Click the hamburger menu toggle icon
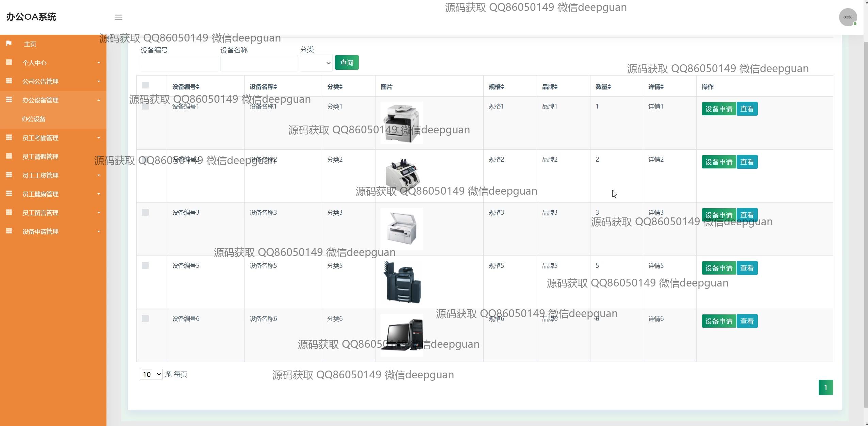Screen dimensions: 868x426 coord(118,17)
